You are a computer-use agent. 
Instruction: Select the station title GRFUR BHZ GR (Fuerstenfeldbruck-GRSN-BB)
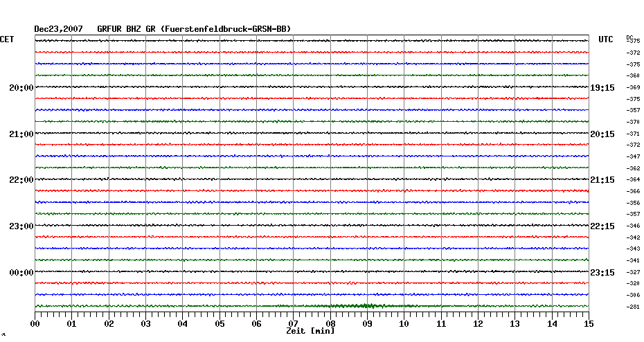(x=194, y=29)
